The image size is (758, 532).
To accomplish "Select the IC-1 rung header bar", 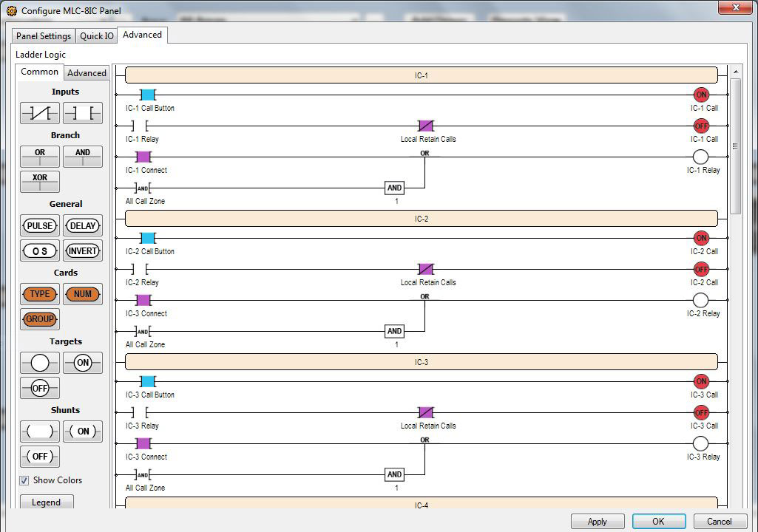I will 421,75.
